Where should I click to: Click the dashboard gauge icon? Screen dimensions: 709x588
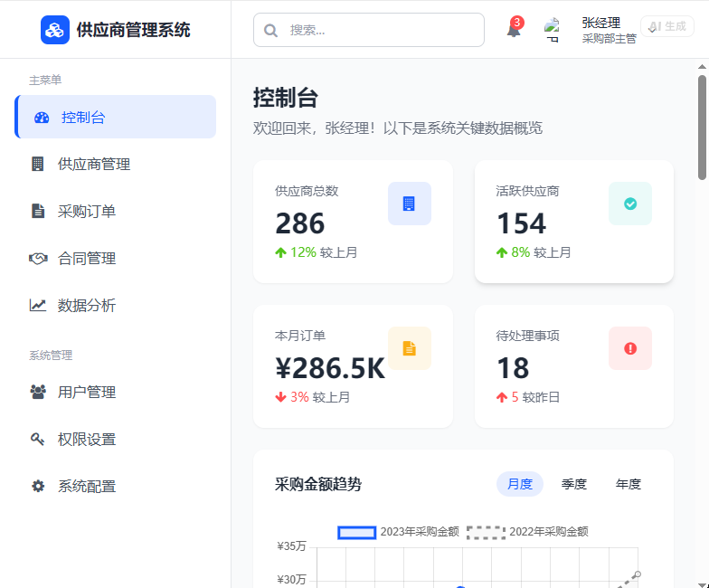[42, 118]
